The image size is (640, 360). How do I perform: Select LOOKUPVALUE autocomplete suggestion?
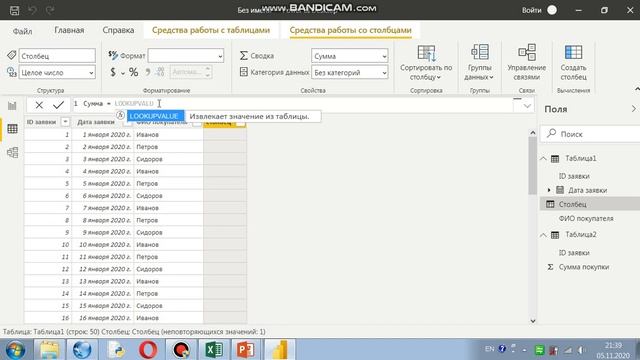(x=155, y=116)
